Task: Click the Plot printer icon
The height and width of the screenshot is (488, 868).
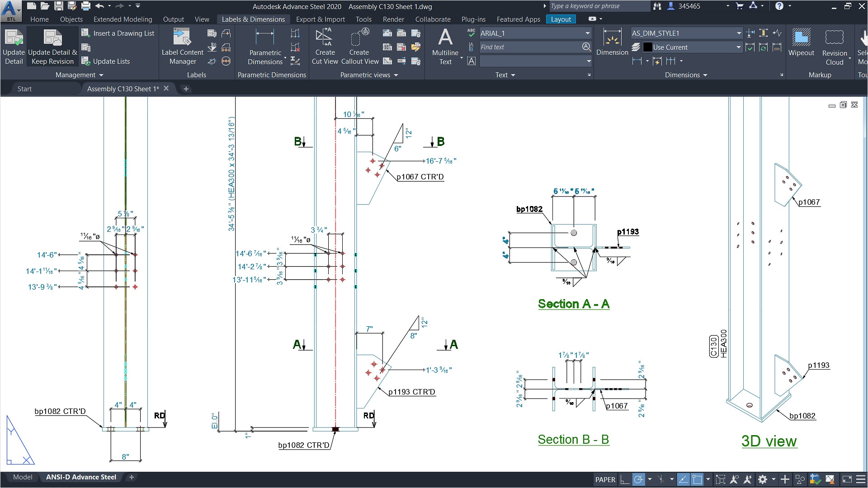Action: [86, 6]
